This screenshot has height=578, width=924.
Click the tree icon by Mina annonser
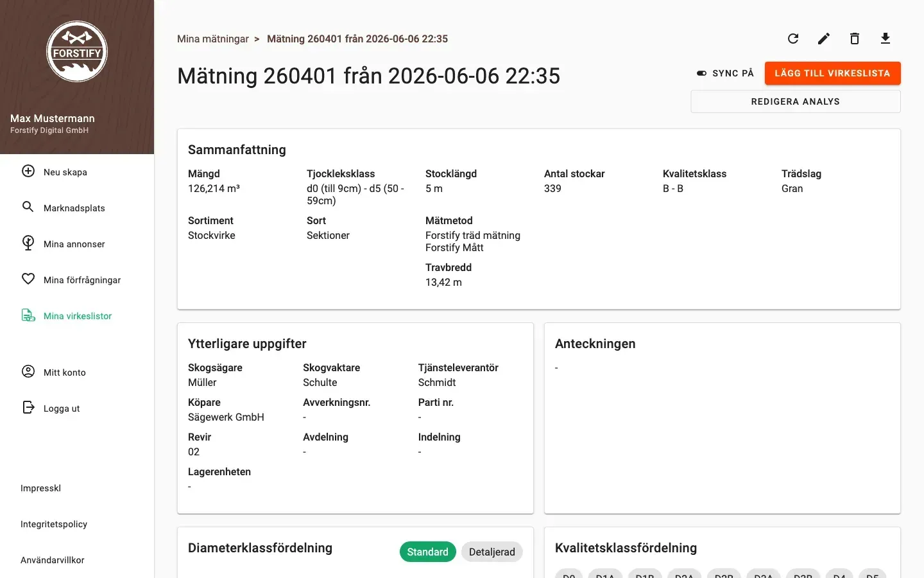tap(28, 243)
